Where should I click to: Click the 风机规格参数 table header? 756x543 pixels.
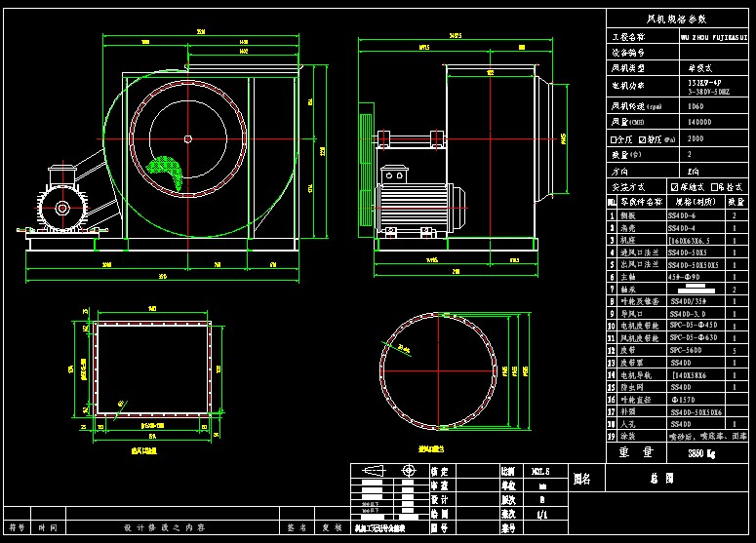tap(679, 19)
